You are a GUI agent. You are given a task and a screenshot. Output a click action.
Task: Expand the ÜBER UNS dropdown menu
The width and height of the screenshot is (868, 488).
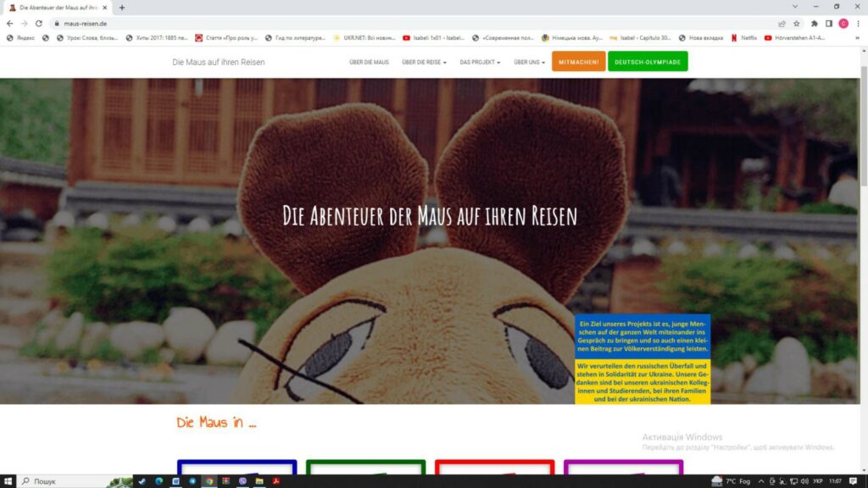(529, 63)
